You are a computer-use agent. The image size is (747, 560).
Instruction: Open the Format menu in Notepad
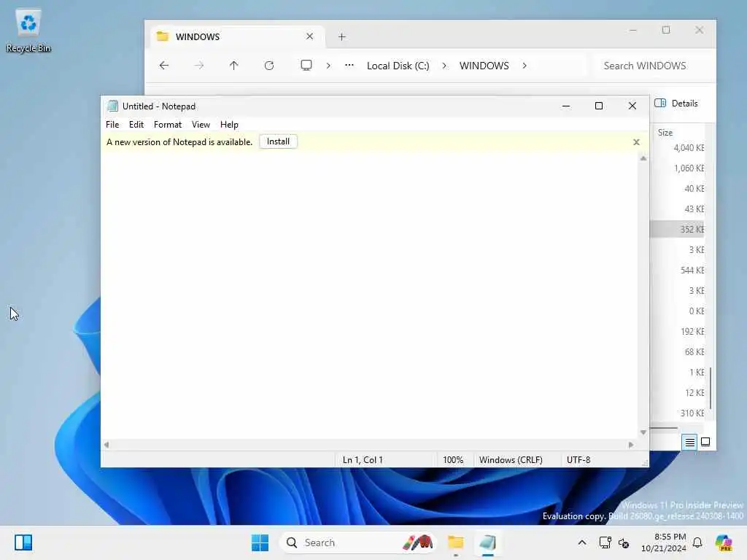[x=168, y=124]
